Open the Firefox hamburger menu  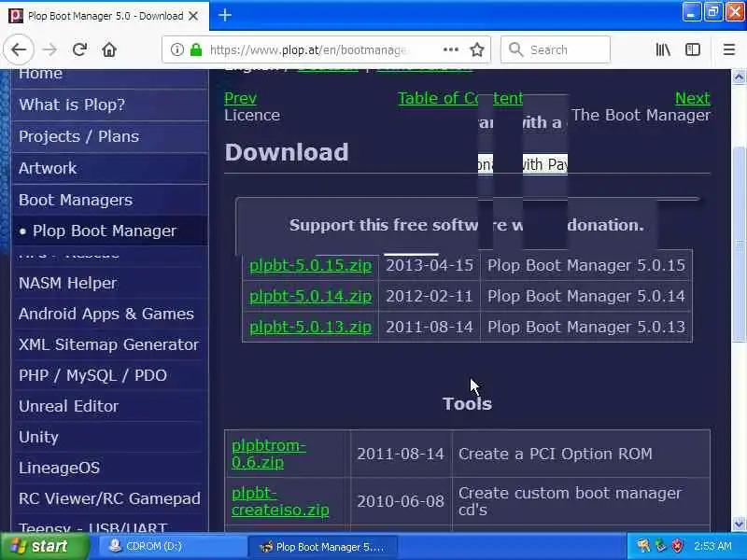[x=729, y=49]
